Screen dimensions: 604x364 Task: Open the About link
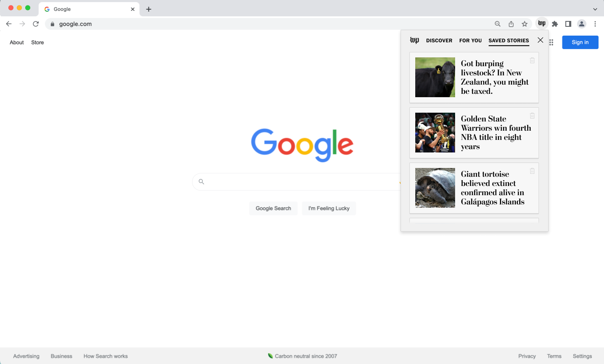tap(17, 42)
